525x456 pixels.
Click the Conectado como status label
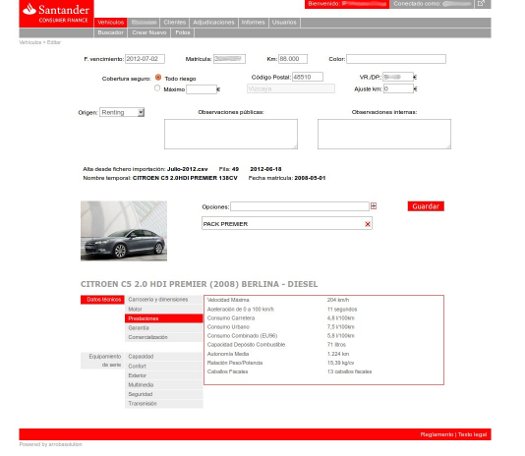pos(416,4)
